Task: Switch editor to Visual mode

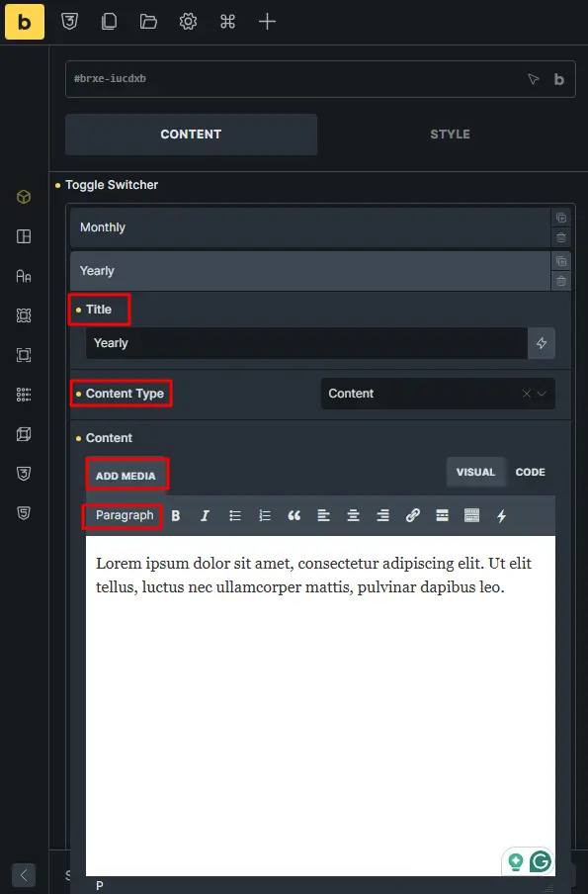Action: point(475,472)
